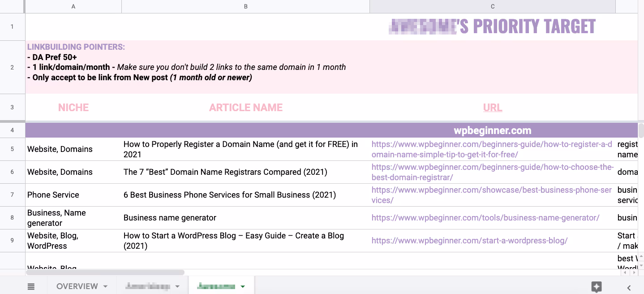The width and height of the screenshot is (644, 294).
Task: Open the all sheets list icon
Action: pyautogui.click(x=30, y=286)
